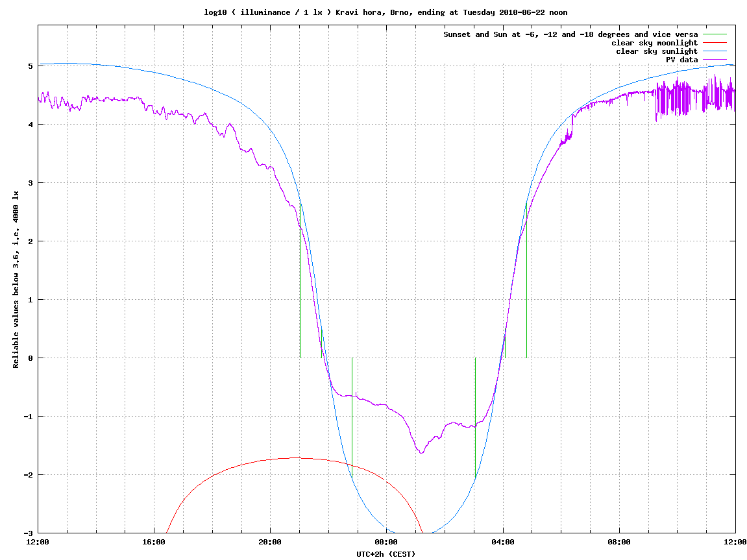The height and width of the screenshot is (560, 747).
Task: Click the y-axis tick label -3
Action: point(28,533)
